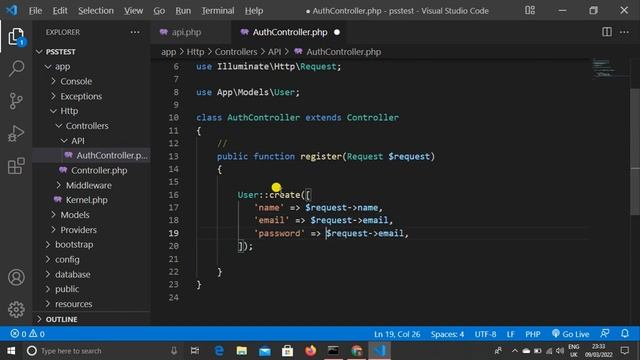Open the Mail app from the taskbar
The width and height of the screenshot is (640, 360).
(x=264, y=351)
